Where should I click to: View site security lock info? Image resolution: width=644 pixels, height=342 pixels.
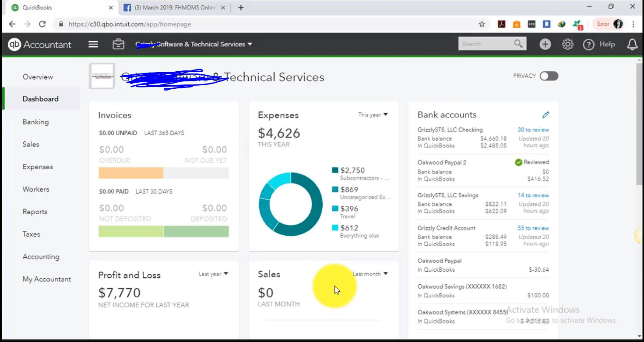[61, 24]
